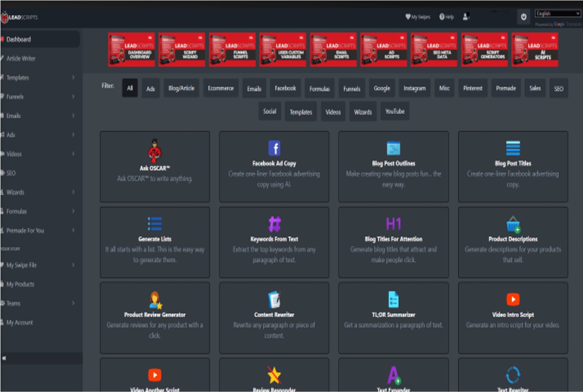Filter by Instagram
The width and height of the screenshot is (583, 392).
415,88
